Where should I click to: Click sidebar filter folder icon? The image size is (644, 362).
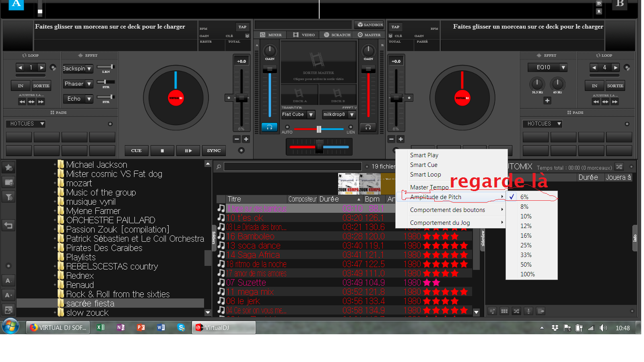[8, 196]
